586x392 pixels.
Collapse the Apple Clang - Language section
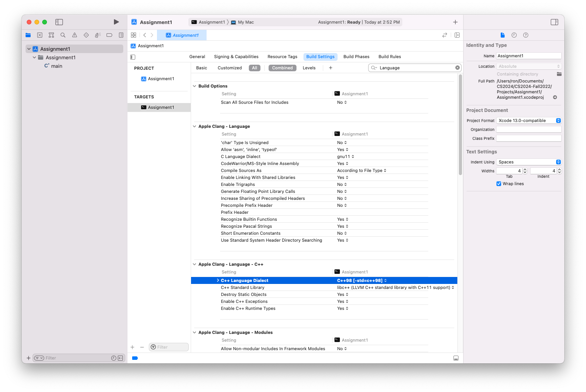coord(195,126)
